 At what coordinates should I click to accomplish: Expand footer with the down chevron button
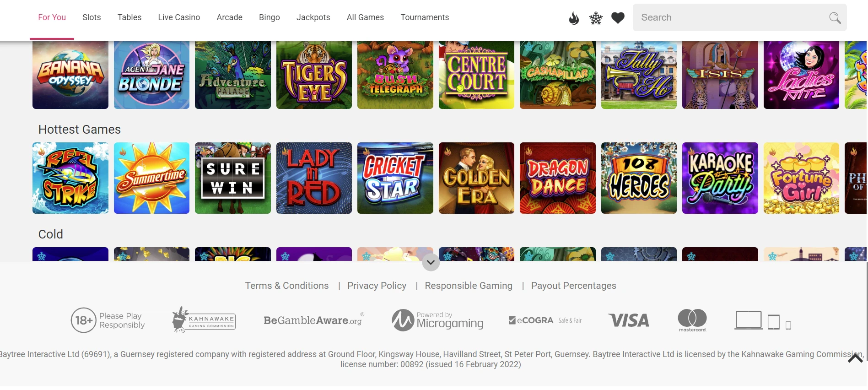[431, 262]
